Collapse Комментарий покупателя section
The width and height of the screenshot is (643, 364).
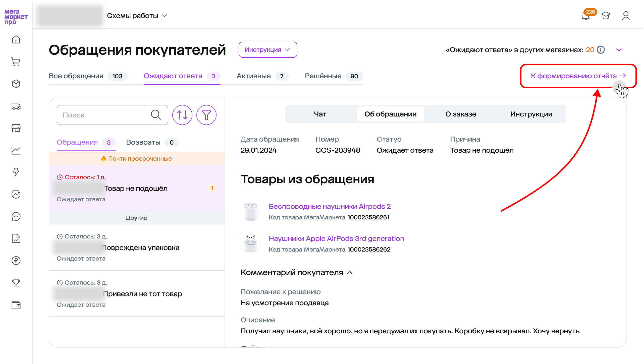(x=349, y=273)
